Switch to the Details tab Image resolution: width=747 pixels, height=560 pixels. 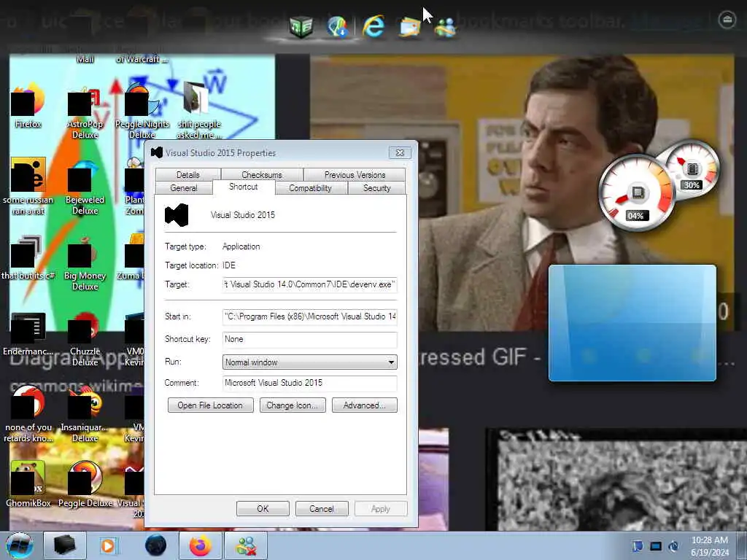188,175
